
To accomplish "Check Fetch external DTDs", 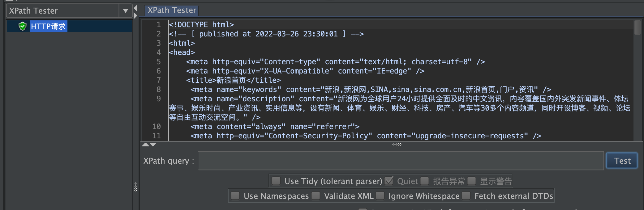I will (x=466, y=196).
